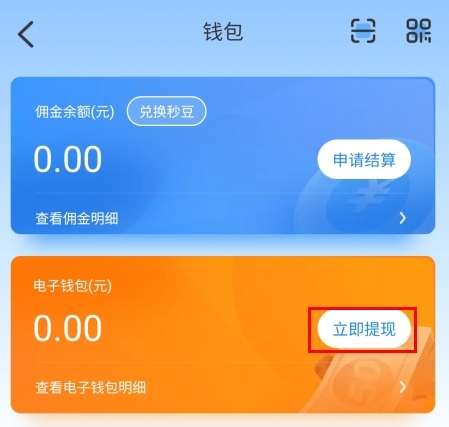The width and height of the screenshot is (449, 427).
Task: Open the scan code icon
Action: click(363, 31)
